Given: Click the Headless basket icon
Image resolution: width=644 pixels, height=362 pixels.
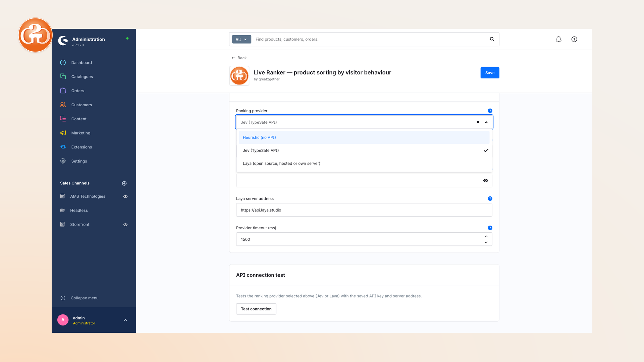Looking at the screenshot, I should tap(62, 210).
